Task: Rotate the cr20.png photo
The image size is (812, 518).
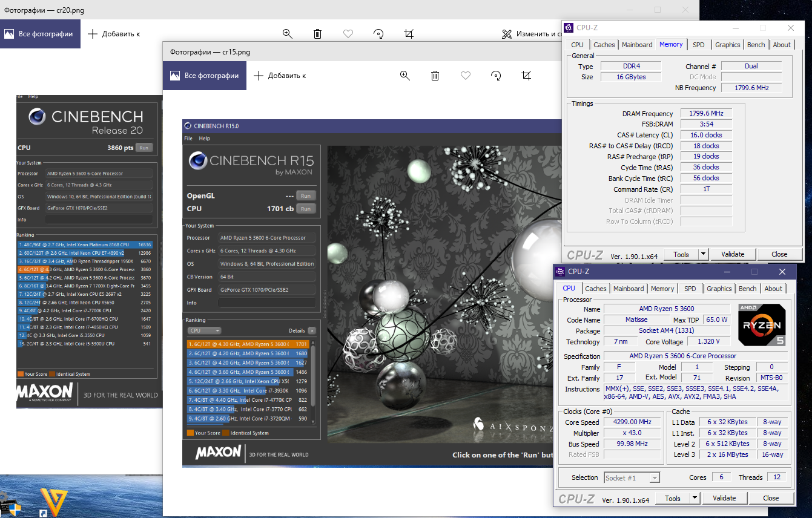Action: pos(378,34)
